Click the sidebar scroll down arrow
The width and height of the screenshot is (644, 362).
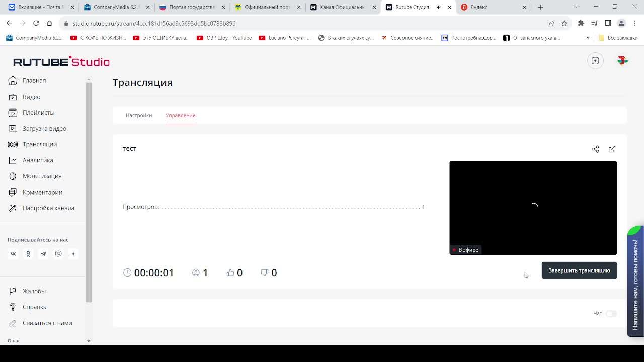[x=89, y=341]
